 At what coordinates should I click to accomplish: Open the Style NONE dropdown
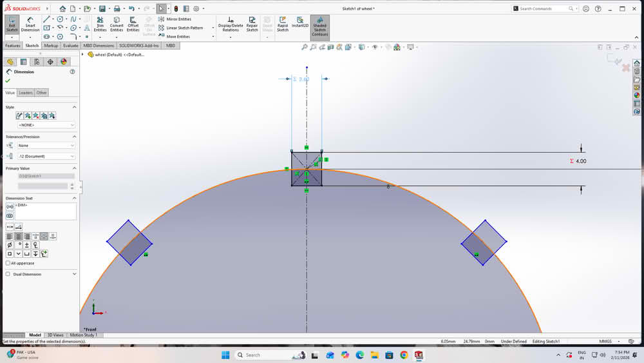46,125
